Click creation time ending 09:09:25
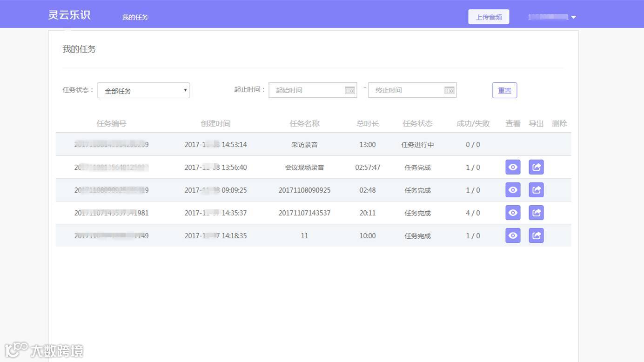The image size is (644, 362). pyautogui.click(x=215, y=190)
